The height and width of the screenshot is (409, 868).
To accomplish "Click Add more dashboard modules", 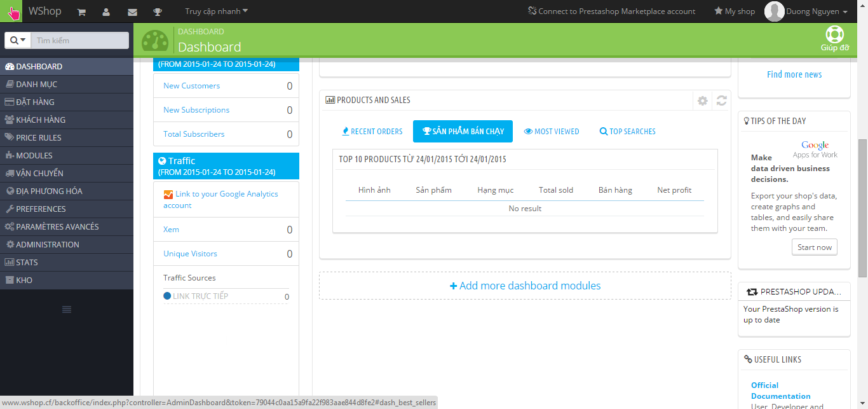I will click(x=525, y=286).
